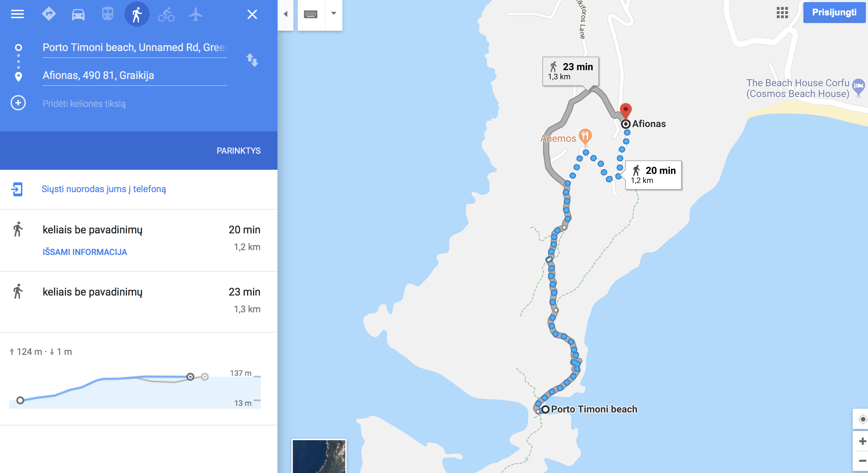Open Google apps grid
The width and height of the screenshot is (868, 473).
[782, 13]
